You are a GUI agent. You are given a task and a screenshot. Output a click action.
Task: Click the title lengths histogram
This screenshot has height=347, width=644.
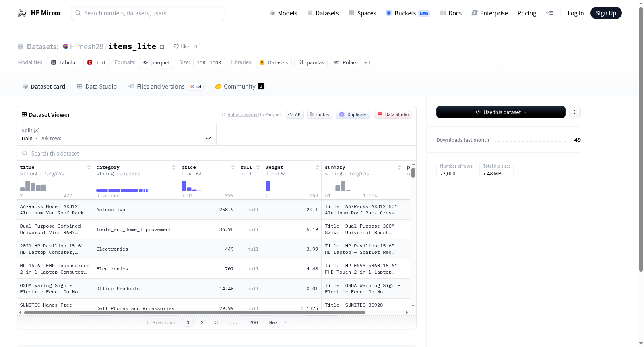46,186
